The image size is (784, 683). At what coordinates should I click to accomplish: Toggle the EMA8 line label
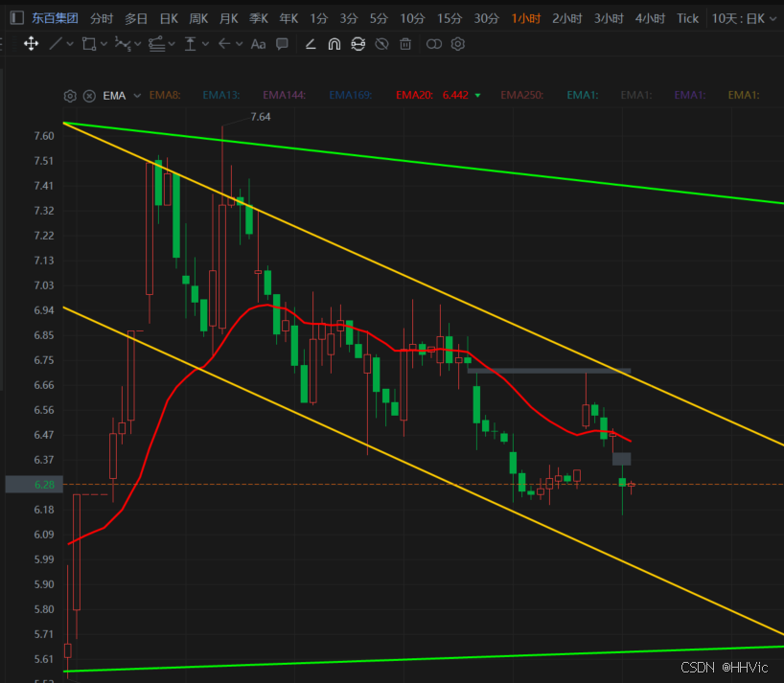tap(165, 96)
